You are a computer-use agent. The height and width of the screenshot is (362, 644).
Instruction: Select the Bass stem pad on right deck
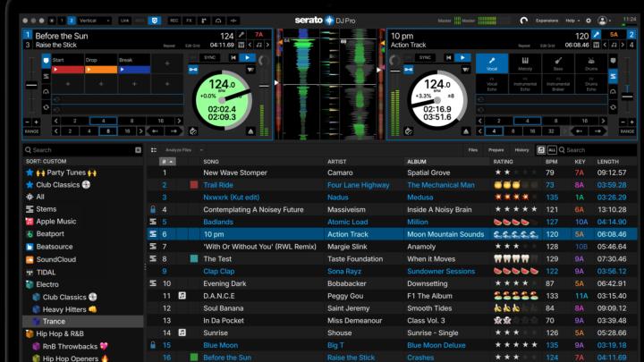tap(558, 63)
